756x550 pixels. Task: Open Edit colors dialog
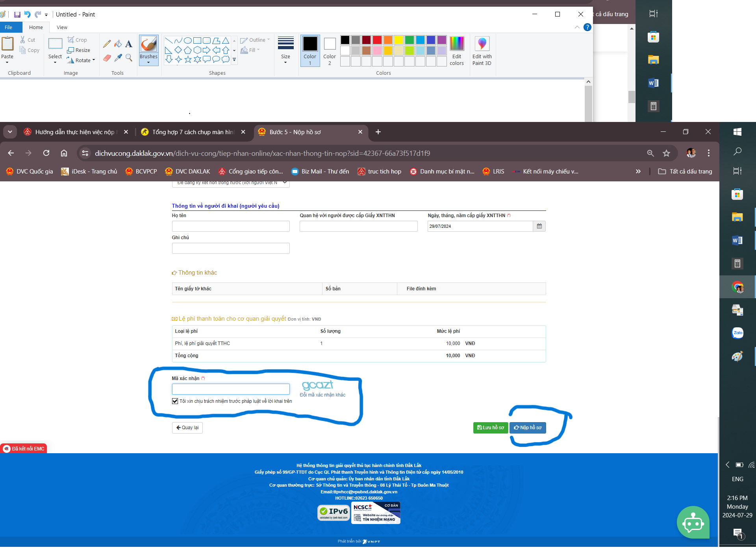click(x=457, y=51)
